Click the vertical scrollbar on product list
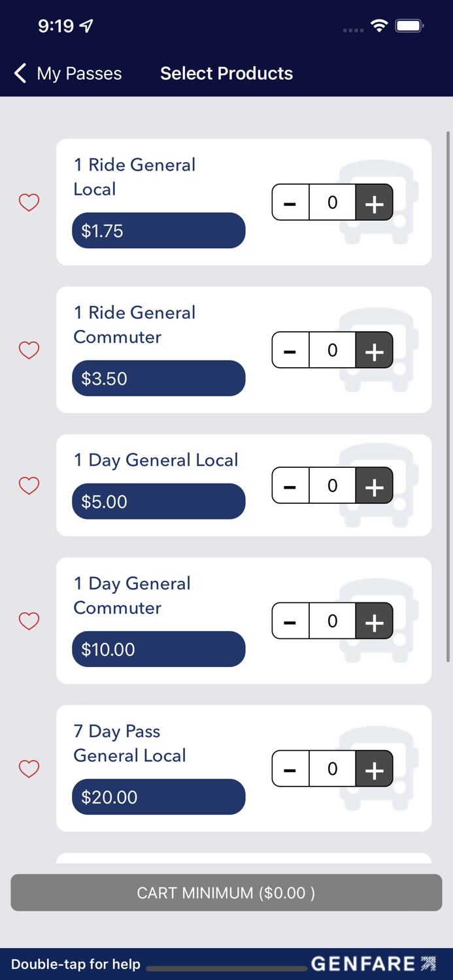The height and width of the screenshot is (980, 453). click(448, 392)
